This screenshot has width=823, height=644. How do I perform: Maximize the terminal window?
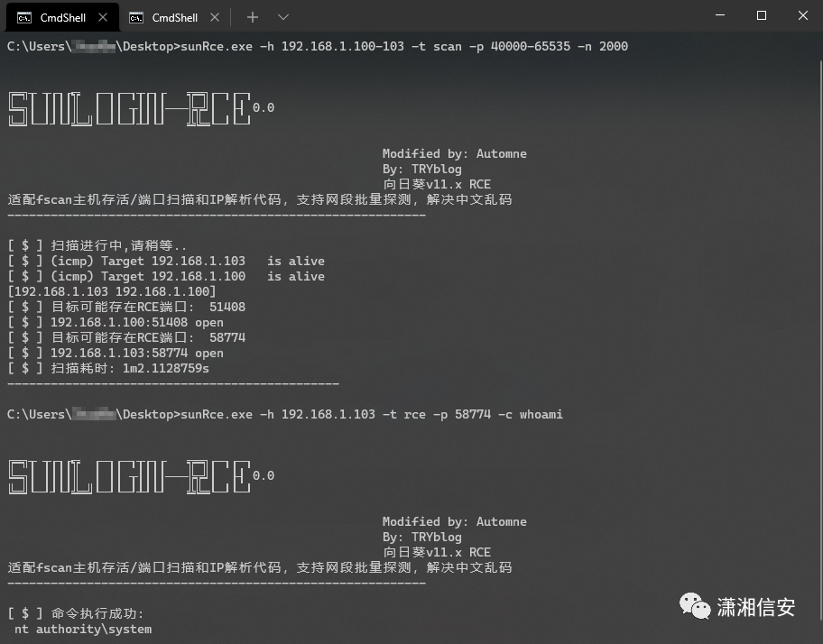pos(762,15)
